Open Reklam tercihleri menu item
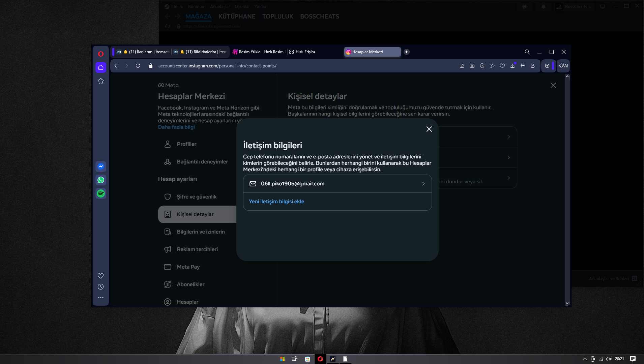 197,249
